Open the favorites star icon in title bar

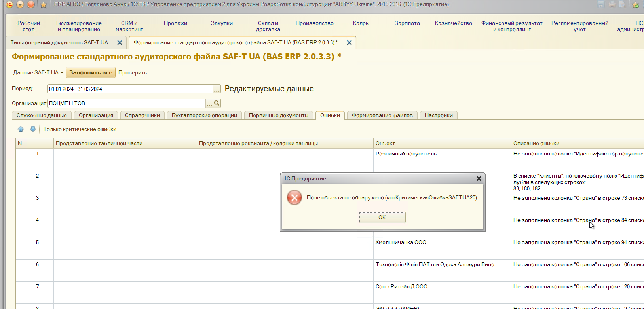(x=44, y=5)
